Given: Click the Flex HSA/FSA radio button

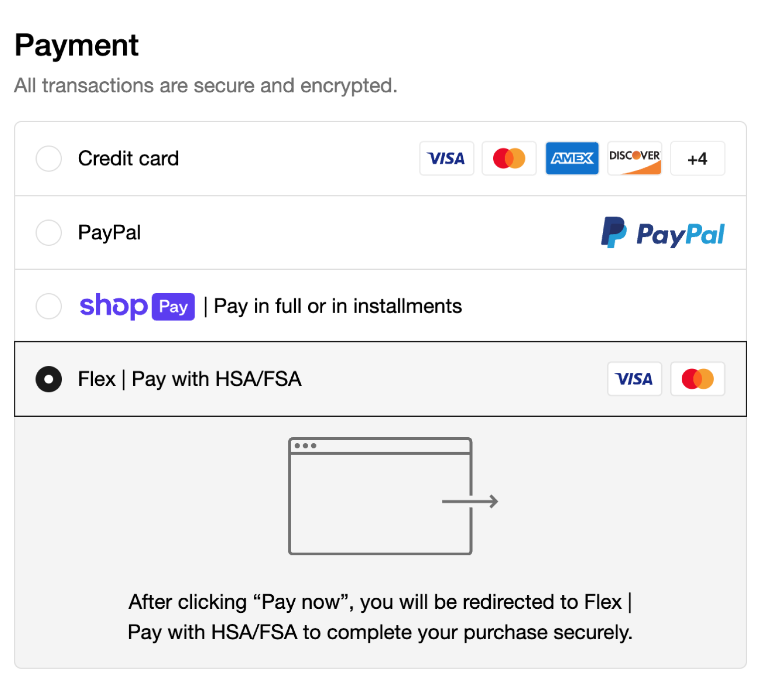Looking at the screenshot, I should tap(49, 379).
